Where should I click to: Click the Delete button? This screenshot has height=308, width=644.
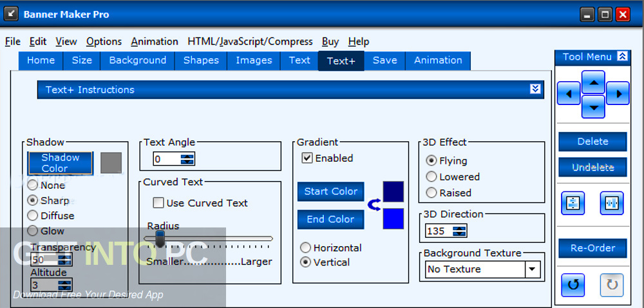[x=592, y=142]
